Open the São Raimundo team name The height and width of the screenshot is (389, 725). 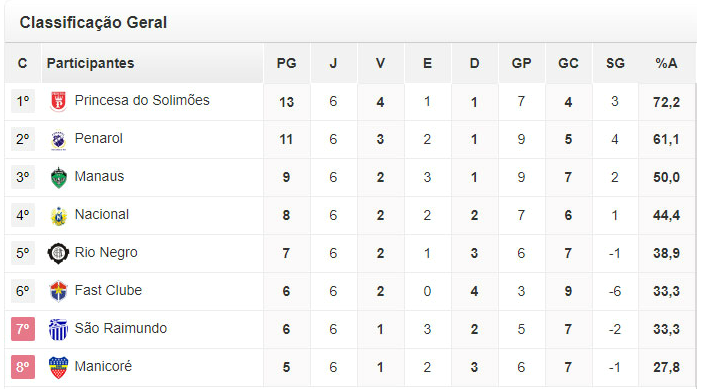click(121, 328)
